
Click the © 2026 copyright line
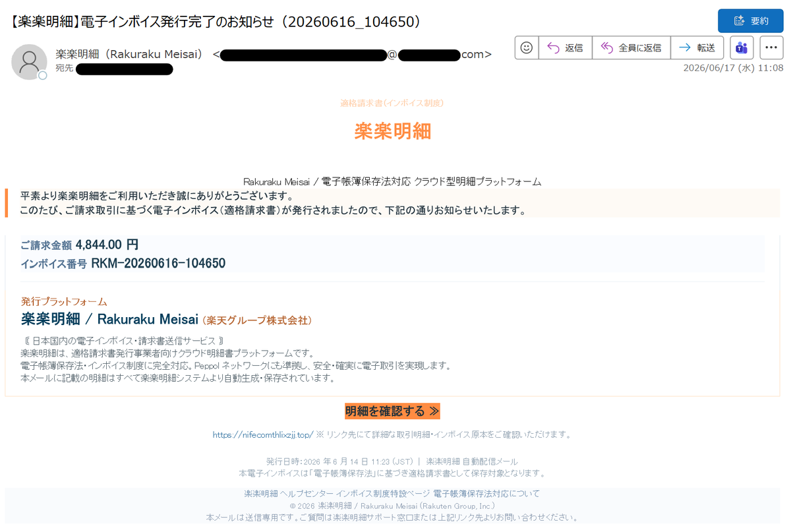click(x=392, y=506)
